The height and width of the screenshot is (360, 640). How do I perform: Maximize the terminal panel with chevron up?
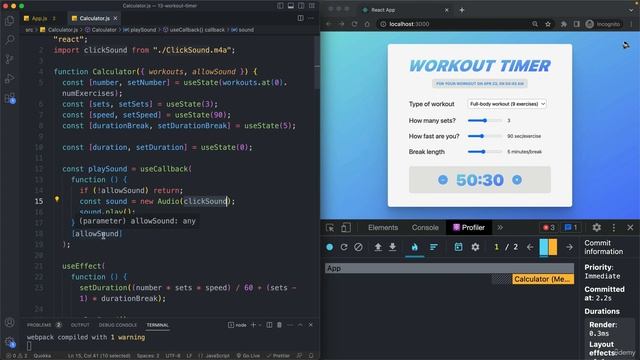click(x=300, y=325)
